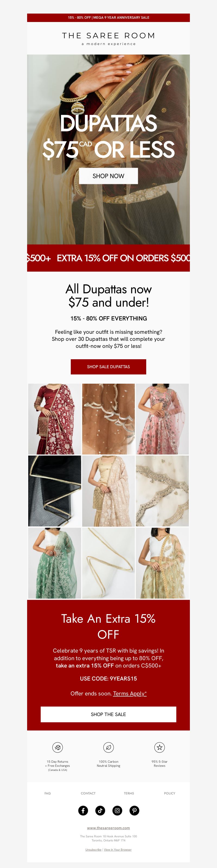
Task: Open the POLICY footer link
Action: click(x=170, y=793)
